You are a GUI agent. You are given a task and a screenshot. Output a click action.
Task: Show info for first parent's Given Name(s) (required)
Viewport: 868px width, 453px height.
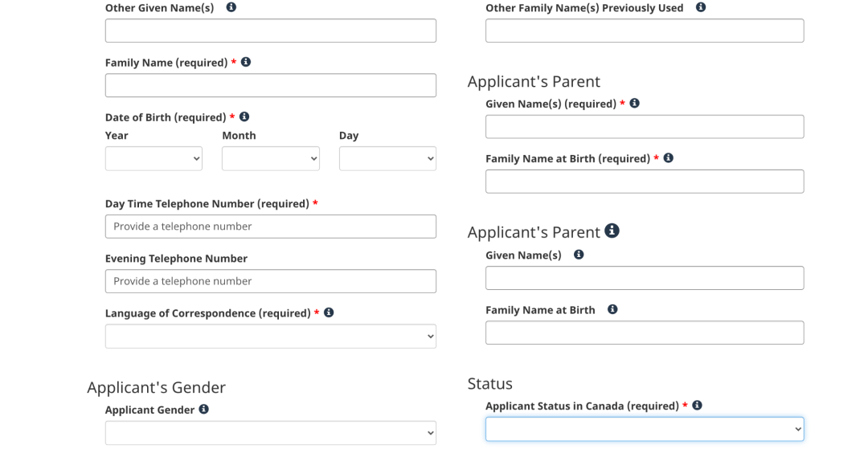pos(634,104)
